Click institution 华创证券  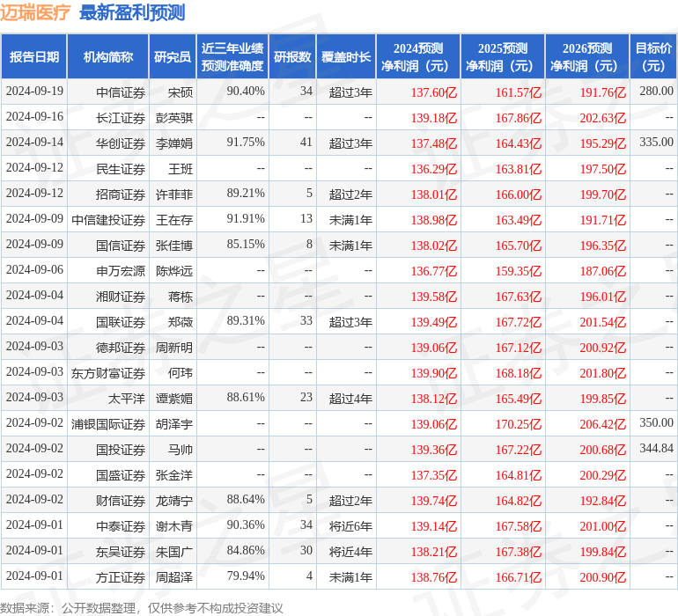click(x=121, y=143)
